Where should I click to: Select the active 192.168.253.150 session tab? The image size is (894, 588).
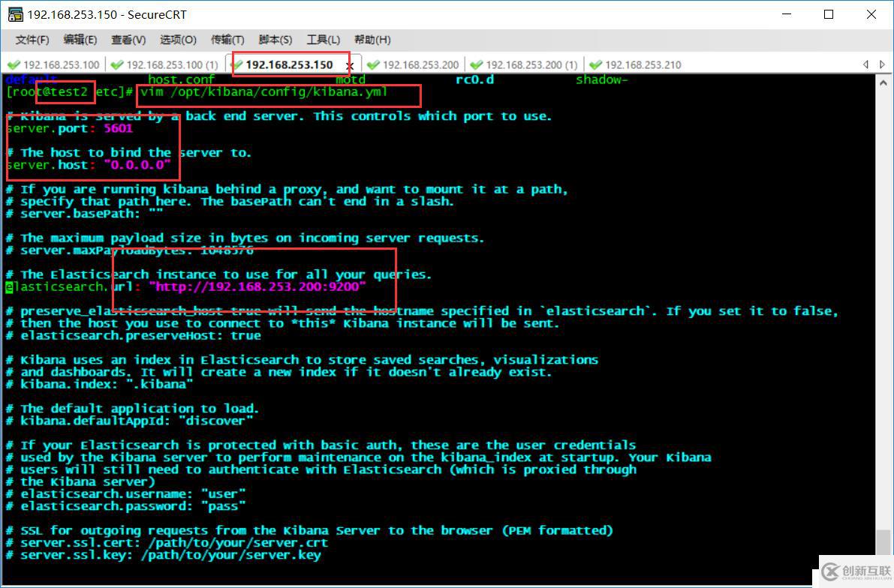[x=289, y=65]
